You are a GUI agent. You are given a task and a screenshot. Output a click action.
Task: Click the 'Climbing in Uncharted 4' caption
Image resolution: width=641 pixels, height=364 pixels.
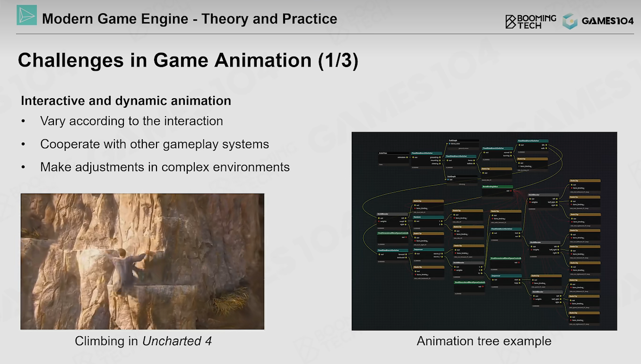[x=143, y=341]
